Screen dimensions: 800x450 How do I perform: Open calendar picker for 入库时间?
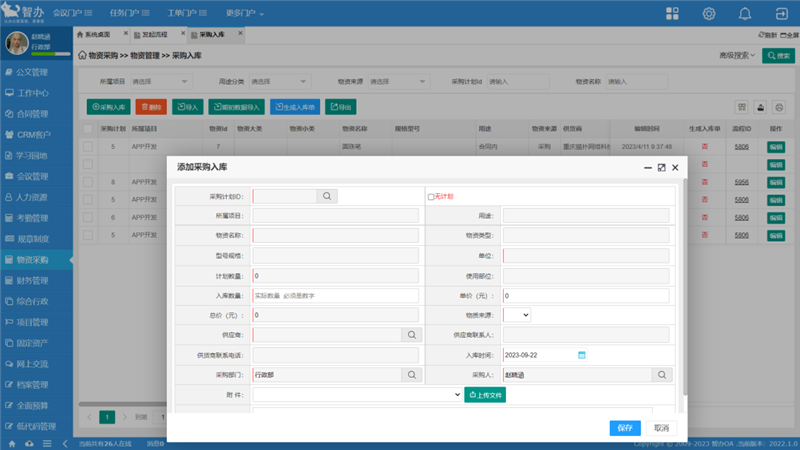click(581, 355)
